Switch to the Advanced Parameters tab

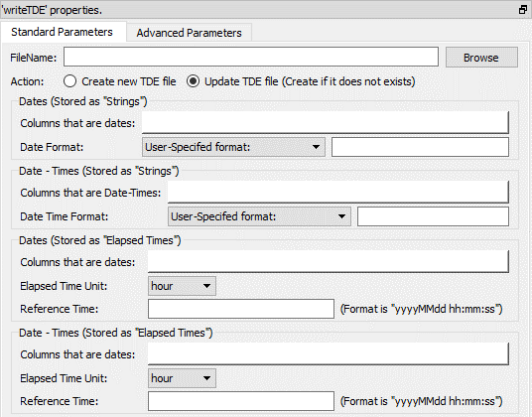(189, 33)
